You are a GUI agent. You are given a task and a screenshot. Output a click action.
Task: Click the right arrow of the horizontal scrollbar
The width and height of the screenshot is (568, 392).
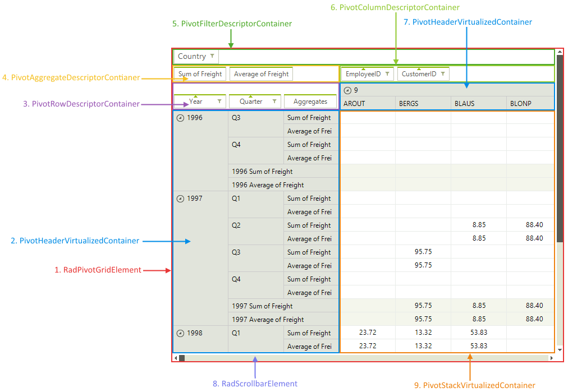point(552,357)
